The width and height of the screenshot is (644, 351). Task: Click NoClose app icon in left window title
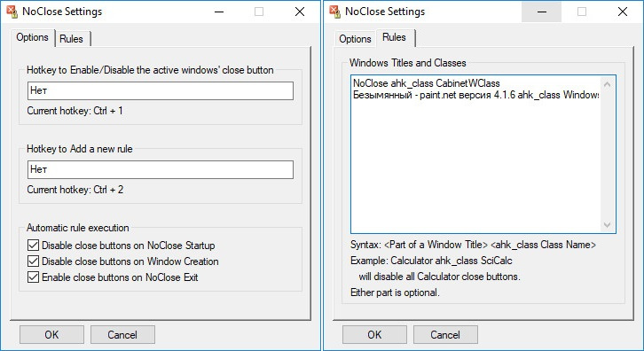pyautogui.click(x=12, y=12)
